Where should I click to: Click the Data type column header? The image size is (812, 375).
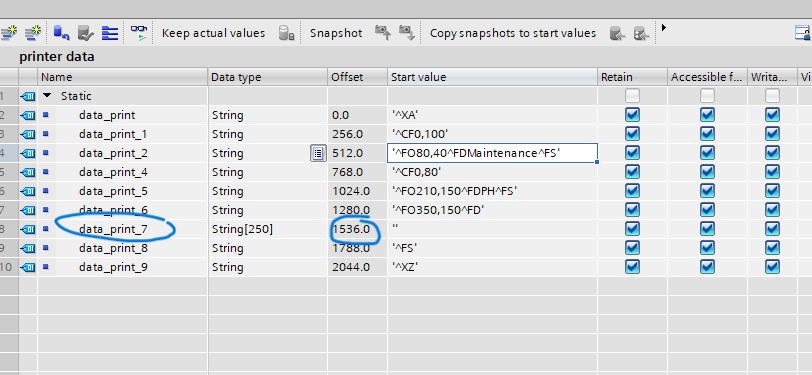click(268, 77)
